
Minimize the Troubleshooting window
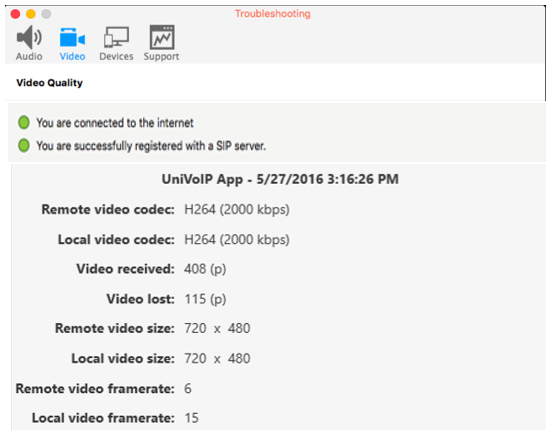coord(31,14)
